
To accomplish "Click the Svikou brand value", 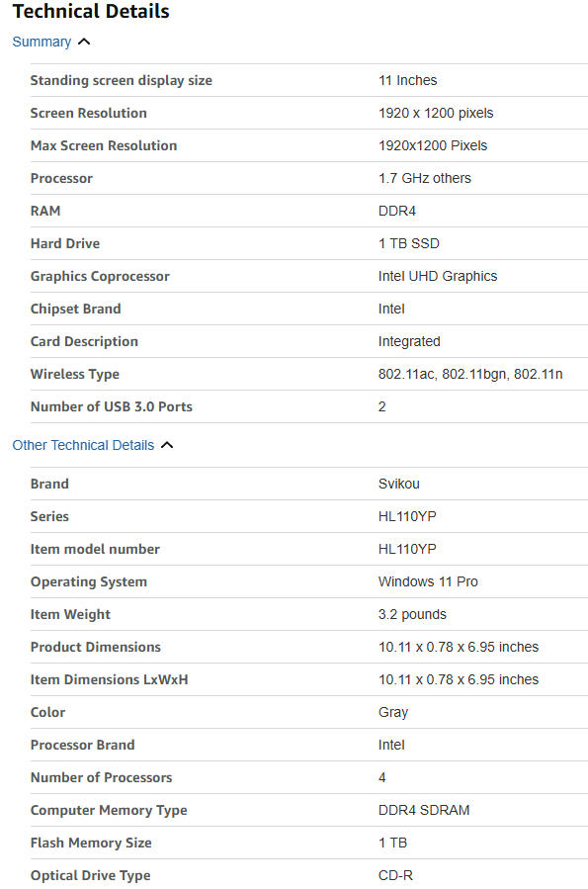I will 399,485.
